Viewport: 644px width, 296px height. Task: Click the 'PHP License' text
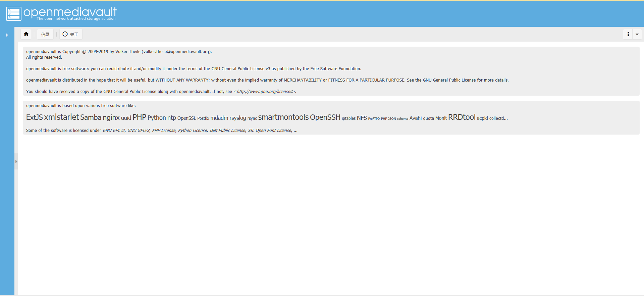click(164, 131)
